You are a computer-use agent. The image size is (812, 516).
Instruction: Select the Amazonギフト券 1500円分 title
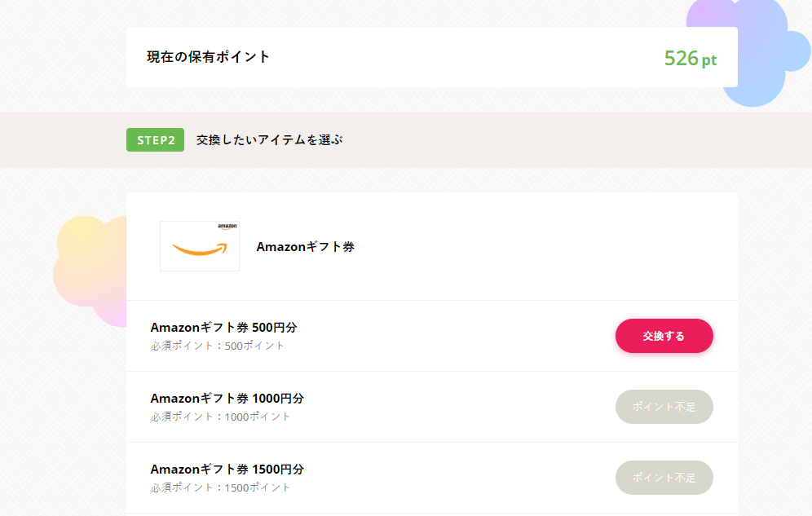click(227, 470)
